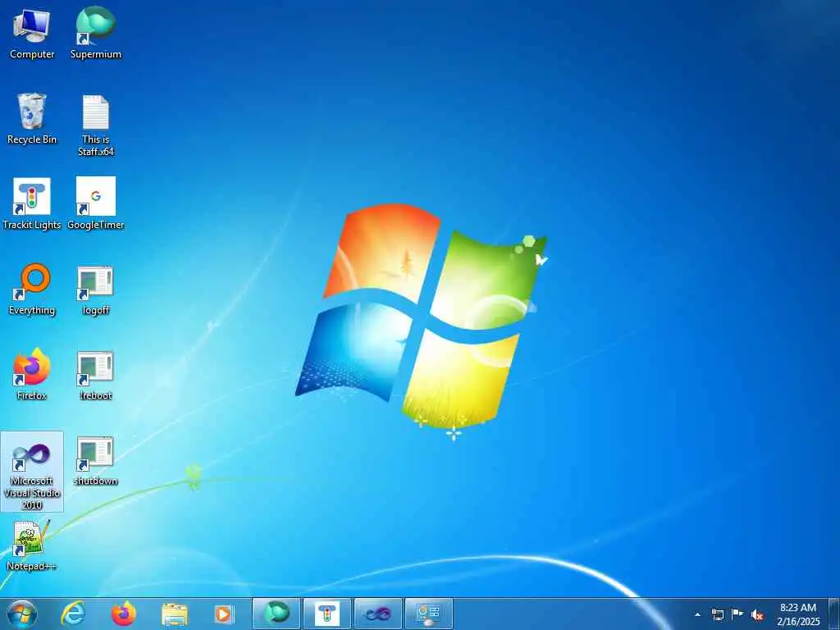The height and width of the screenshot is (630, 840).
Task: Select the Trackit Lights desktop shortcut
Action: [x=32, y=204]
